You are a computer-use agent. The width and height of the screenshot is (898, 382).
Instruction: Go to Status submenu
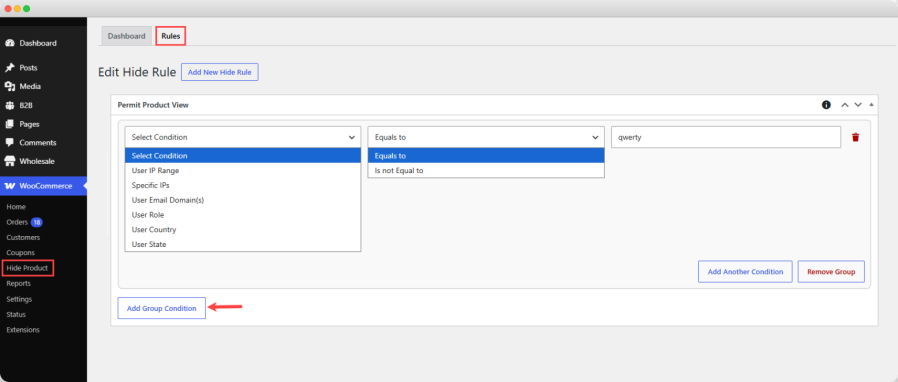coord(16,314)
